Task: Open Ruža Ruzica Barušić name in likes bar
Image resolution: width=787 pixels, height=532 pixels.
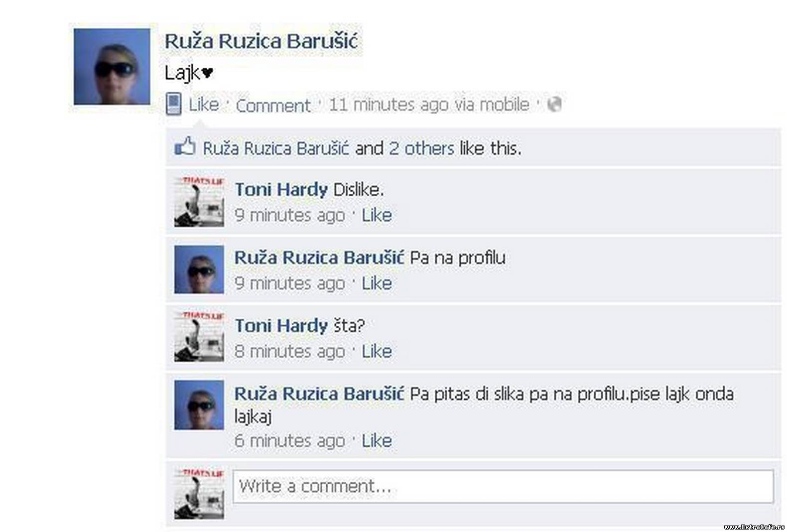Action: [x=276, y=148]
